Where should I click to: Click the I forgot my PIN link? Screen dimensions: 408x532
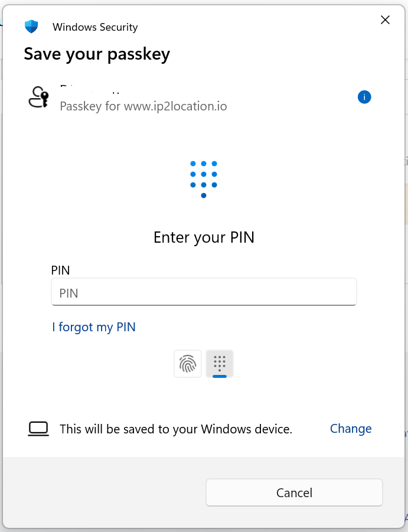click(x=94, y=327)
